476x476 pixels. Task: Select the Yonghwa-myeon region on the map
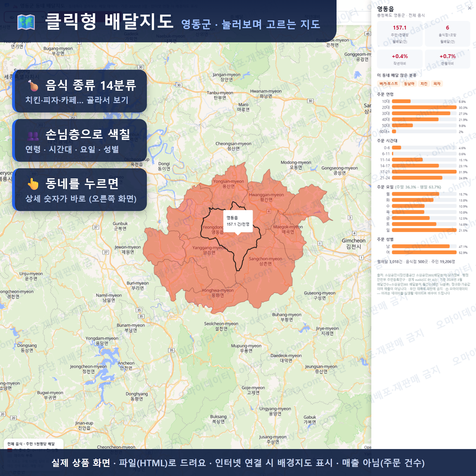pyautogui.click(x=218, y=293)
